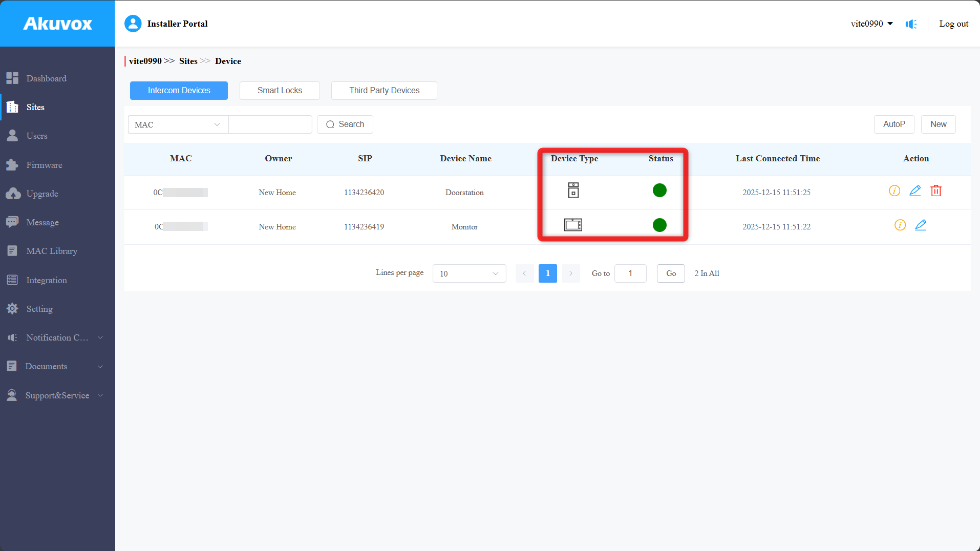Click the Upgrade cloud icon
The image size is (980, 551).
13,194
